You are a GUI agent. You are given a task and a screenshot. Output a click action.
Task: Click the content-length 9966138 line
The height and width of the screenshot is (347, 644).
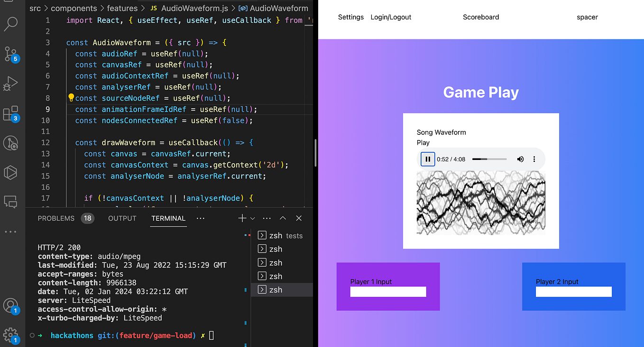(87, 283)
